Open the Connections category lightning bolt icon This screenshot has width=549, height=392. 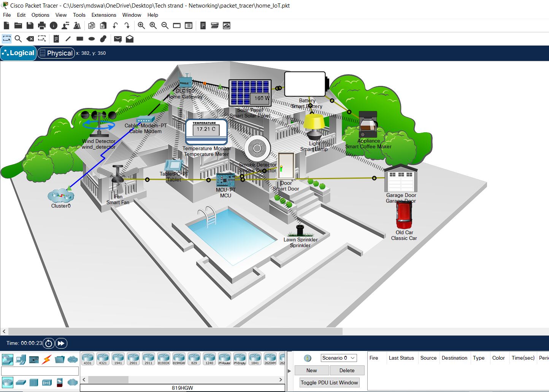pos(46,359)
